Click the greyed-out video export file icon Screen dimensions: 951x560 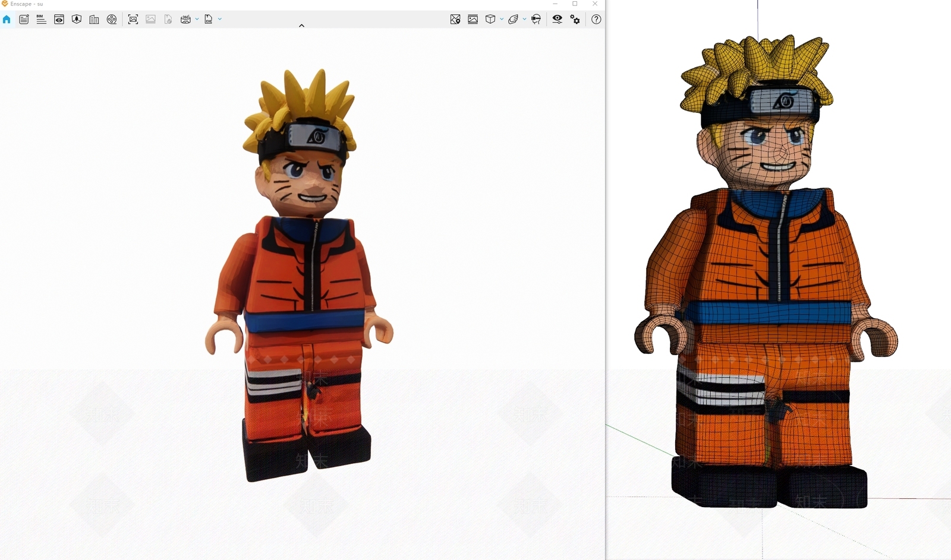pyautogui.click(x=168, y=20)
